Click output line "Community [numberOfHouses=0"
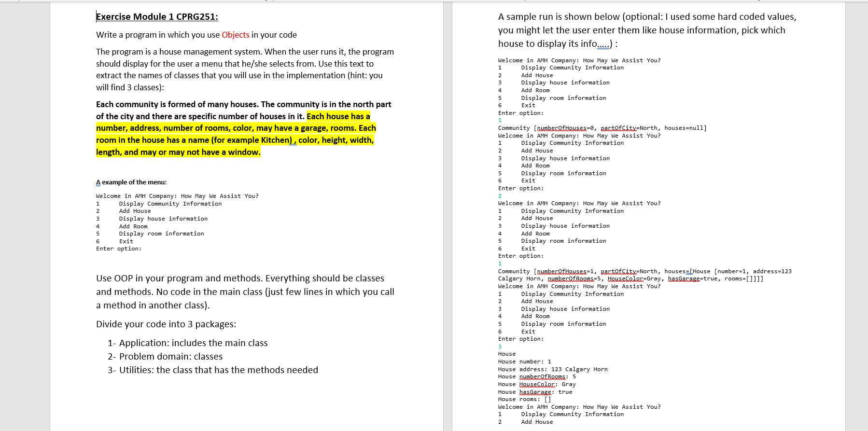Viewport: 868px width, 431px height. pyautogui.click(x=602, y=128)
